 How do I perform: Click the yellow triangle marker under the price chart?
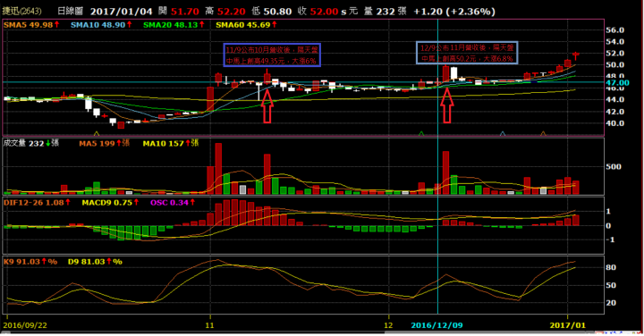pyautogui.click(x=97, y=133)
